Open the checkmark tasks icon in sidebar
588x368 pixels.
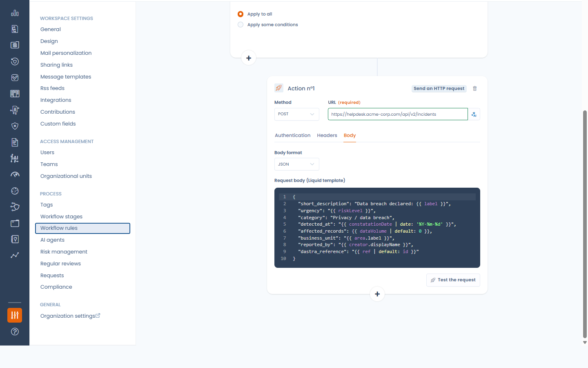(x=15, y=78)
